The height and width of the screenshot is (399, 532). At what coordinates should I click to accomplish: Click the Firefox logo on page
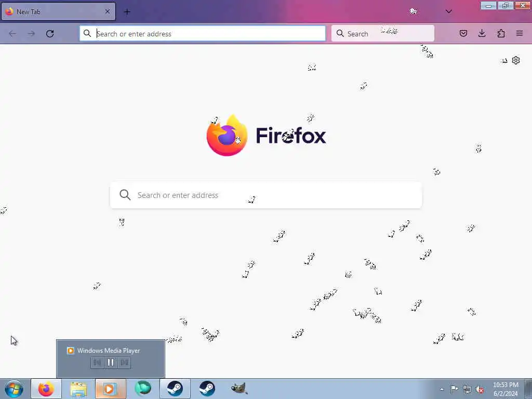[227, 136]
